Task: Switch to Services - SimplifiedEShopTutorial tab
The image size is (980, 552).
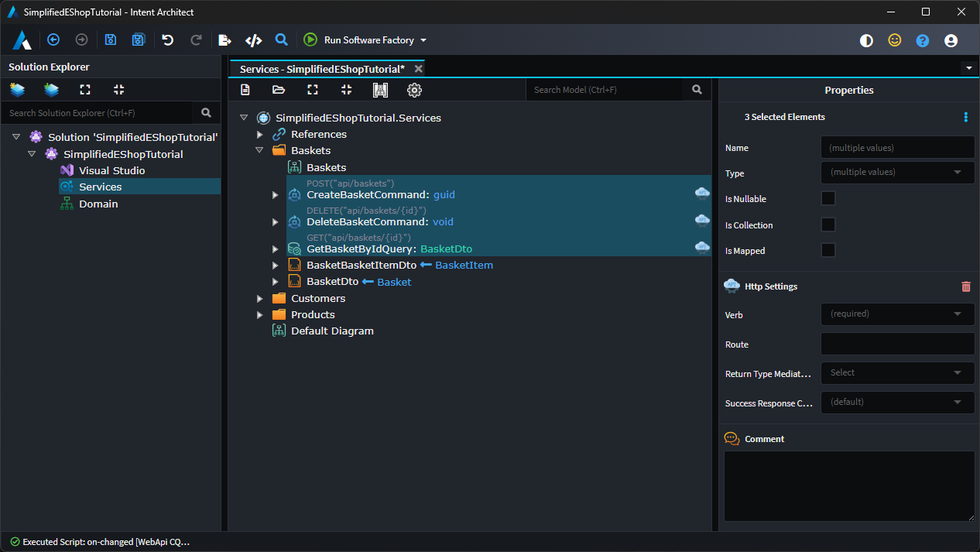Action: point(322,69)
